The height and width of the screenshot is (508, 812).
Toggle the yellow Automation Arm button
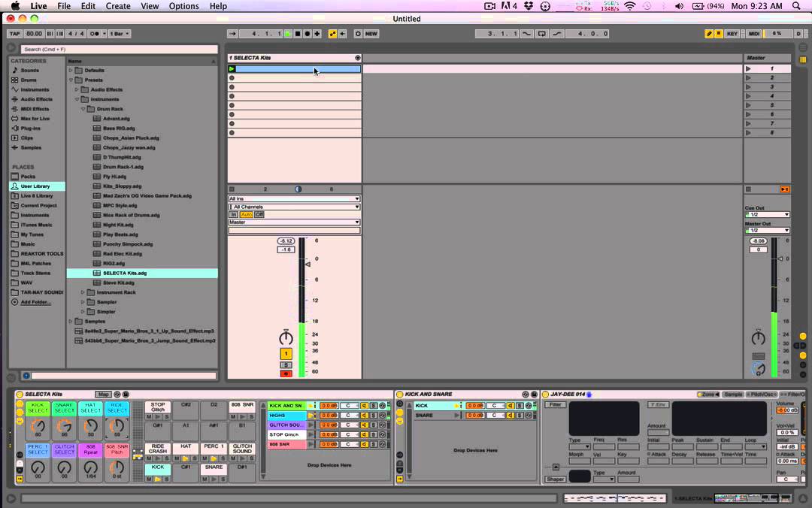[332, 34]
